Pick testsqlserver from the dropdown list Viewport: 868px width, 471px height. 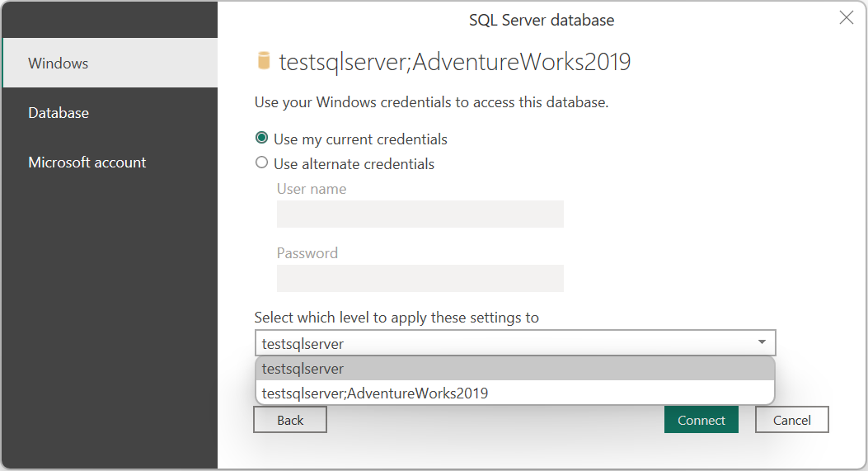[515, 369]
